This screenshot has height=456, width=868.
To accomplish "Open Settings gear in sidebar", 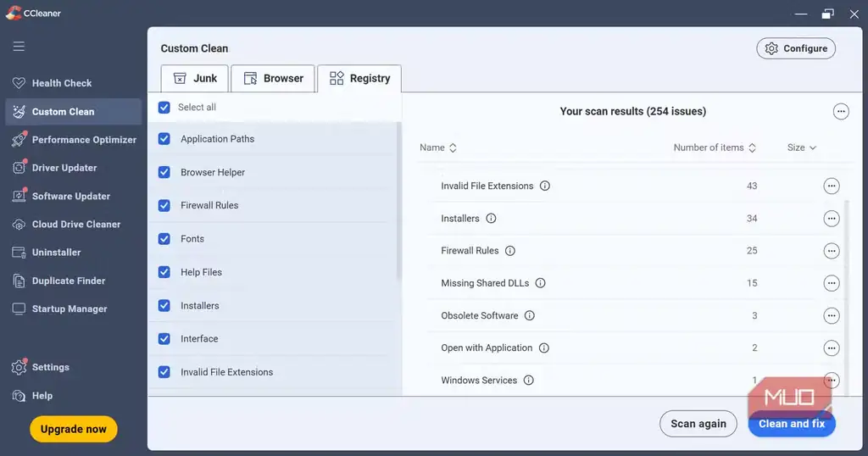I will pos(19,367).
